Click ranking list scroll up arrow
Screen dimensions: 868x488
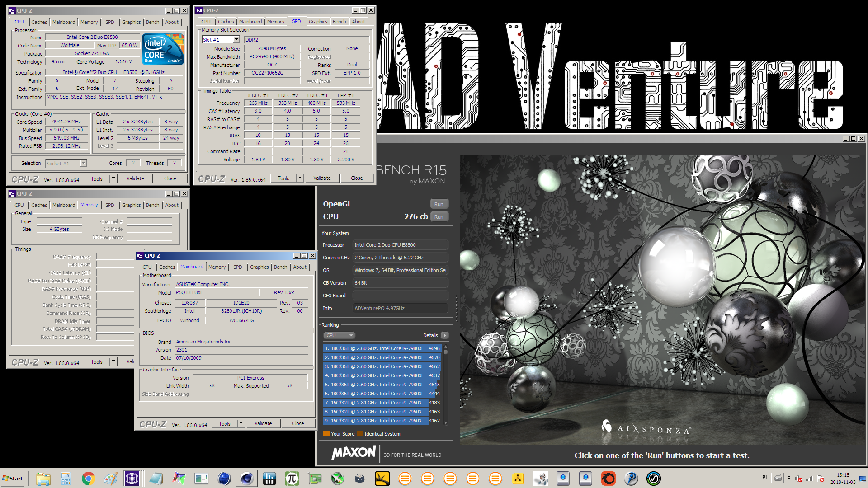click(x=446, y=346)
